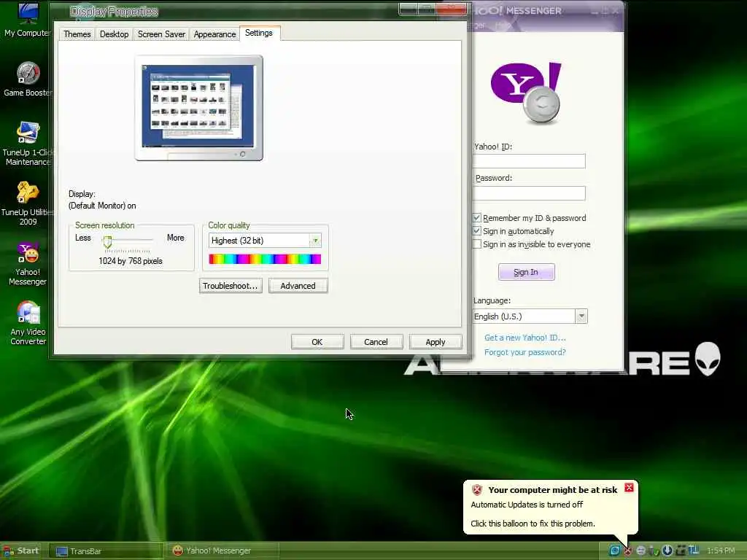Click the blue TransBar tray icon

pyautogui.click(x=694, y=550)
